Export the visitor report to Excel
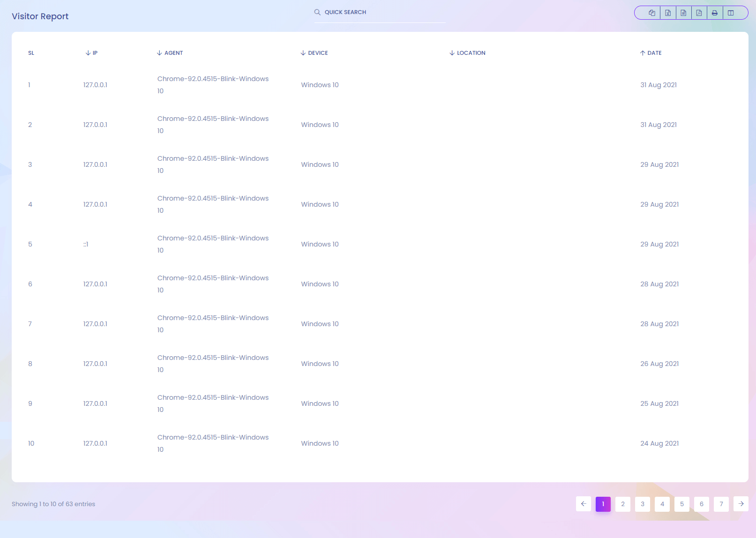This screenshot has width=756, height=538. point(668,13)
